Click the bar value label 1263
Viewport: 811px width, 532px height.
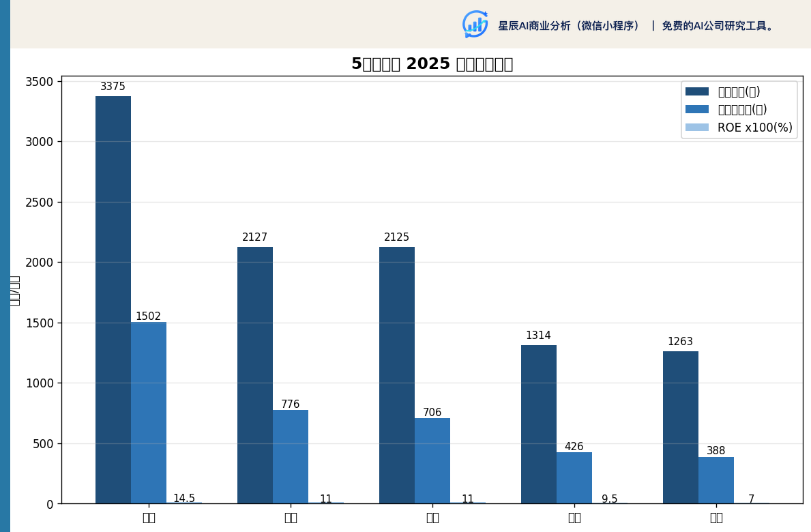point(680,341)
